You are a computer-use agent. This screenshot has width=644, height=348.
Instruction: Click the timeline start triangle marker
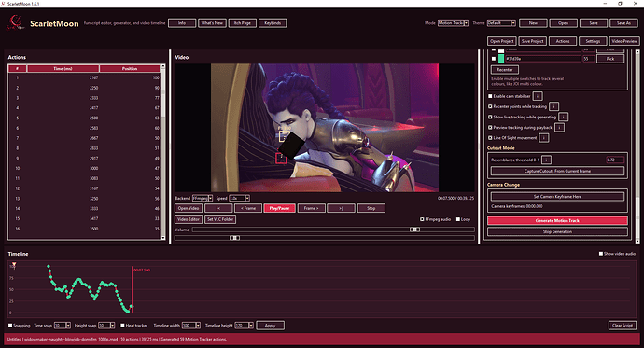click(14, 264)
